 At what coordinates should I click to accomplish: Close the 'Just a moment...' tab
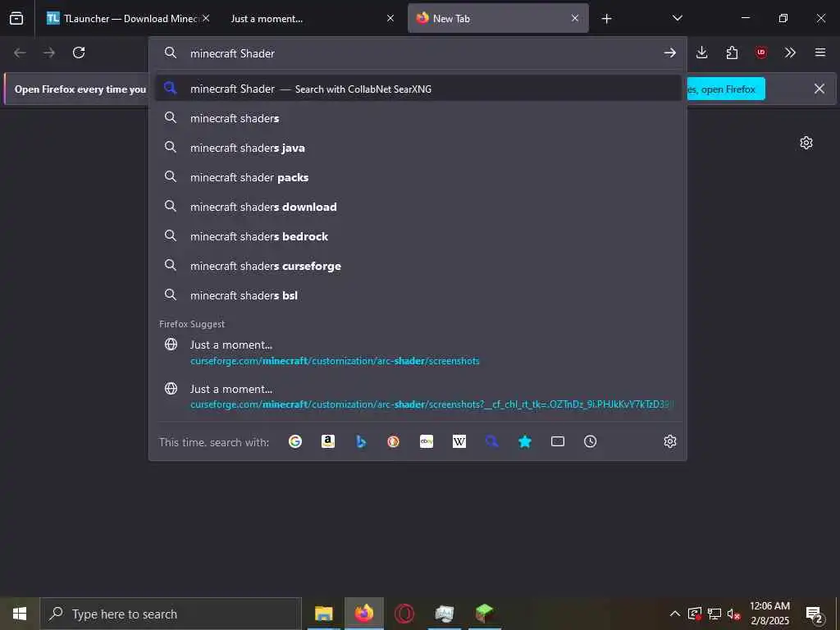(390, 18)
